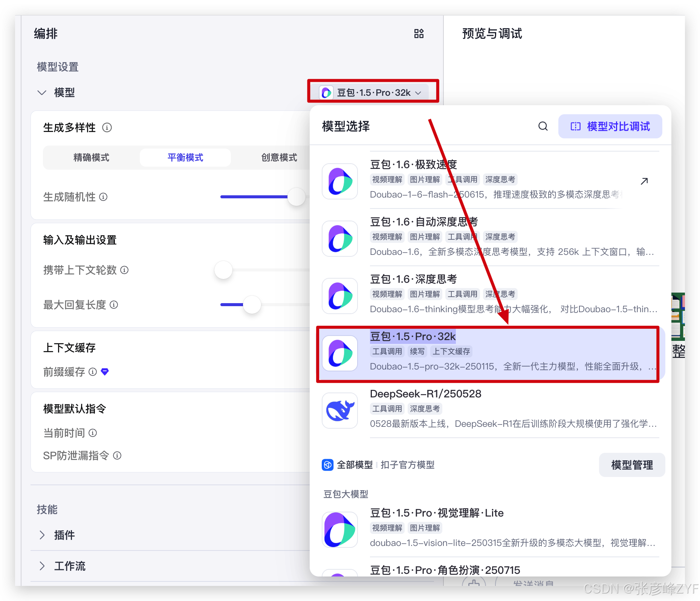
Task: Click the 深度思考 tag on DeepSeek-R1
Action: [425, 409]
